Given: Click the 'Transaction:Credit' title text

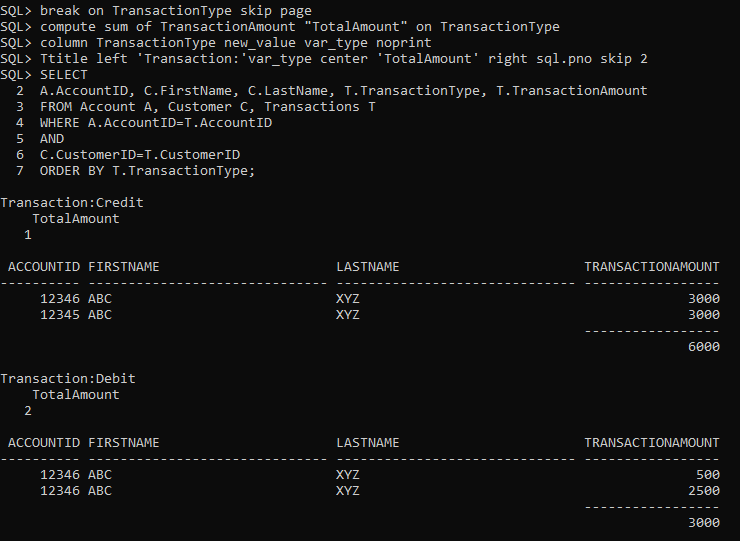Looking at the screenshot, I should tap(72, 203).
